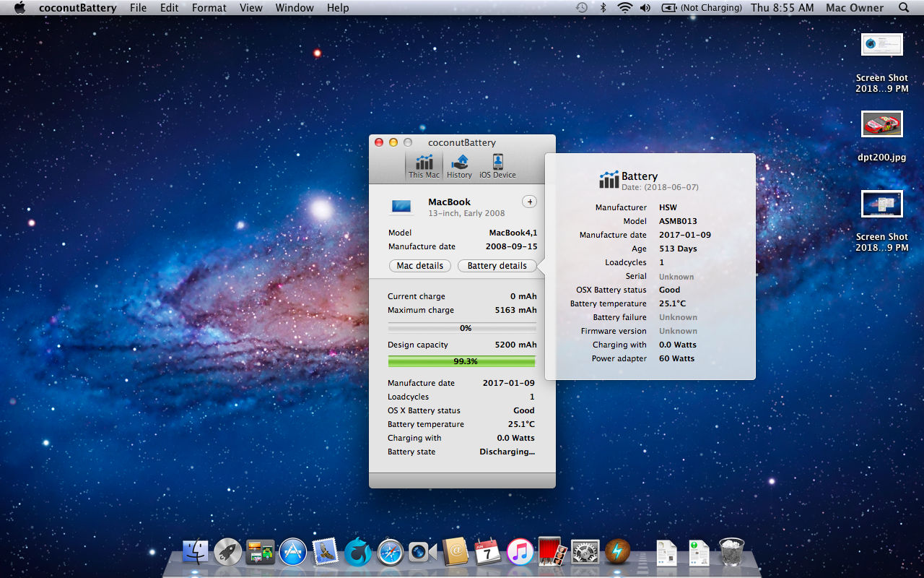The height and width of the screenshot is (578, 924).
Task: Open the Format menu
Action: coord(209,7)
